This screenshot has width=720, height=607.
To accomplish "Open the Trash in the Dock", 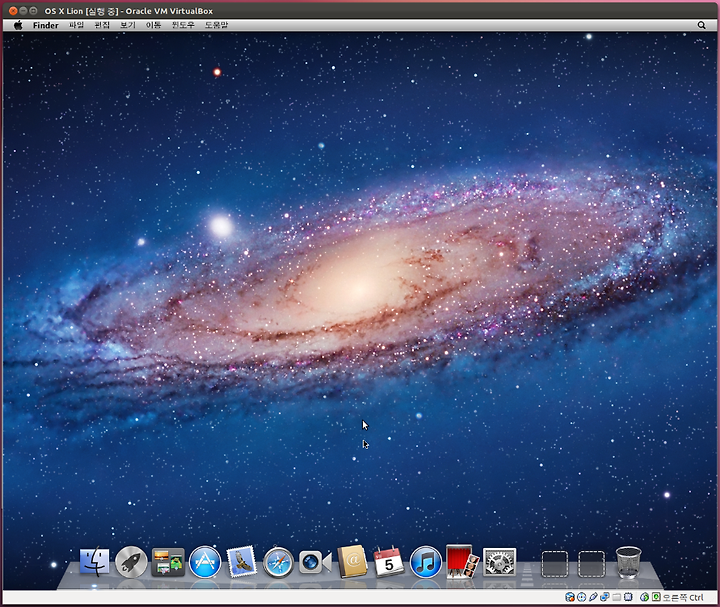I will point(628,562).
